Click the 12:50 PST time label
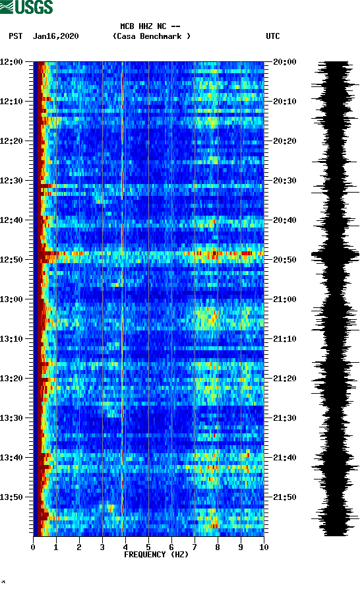364x589 pixels. [12, 260]
